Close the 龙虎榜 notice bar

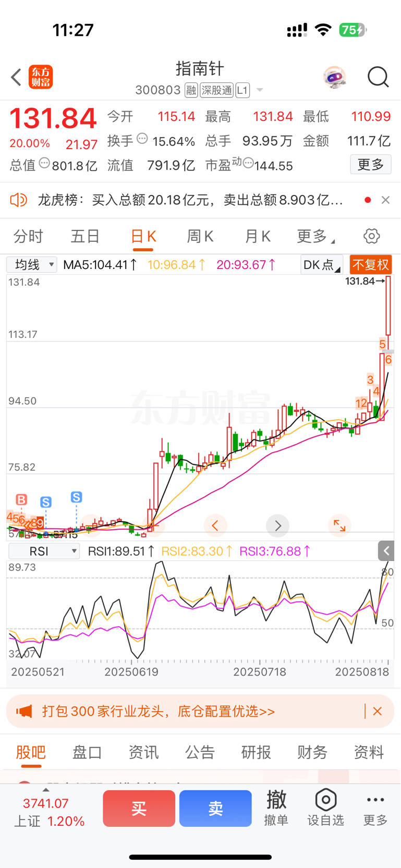pos(385,200)
